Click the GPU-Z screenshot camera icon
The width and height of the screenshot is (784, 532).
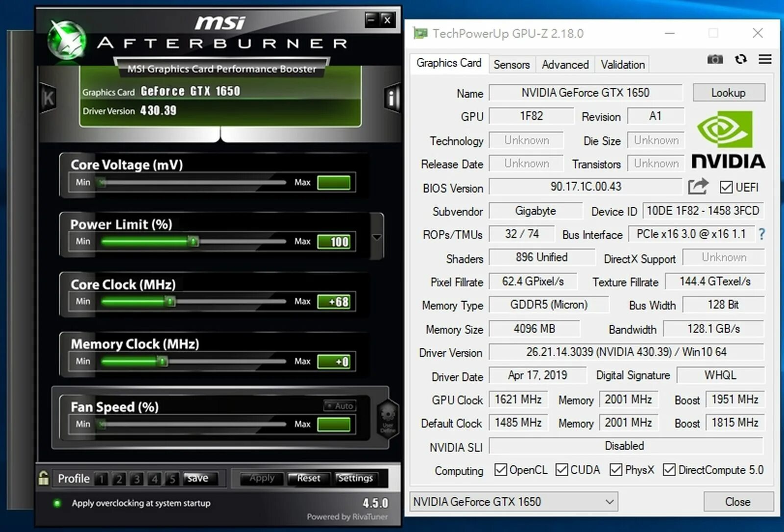[715, 59]
